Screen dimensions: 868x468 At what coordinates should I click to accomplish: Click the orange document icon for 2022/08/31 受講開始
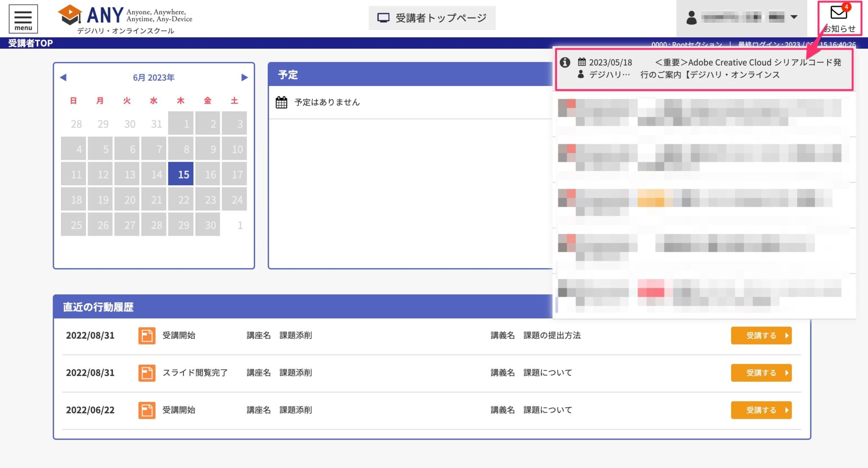(x=147, y=335)
